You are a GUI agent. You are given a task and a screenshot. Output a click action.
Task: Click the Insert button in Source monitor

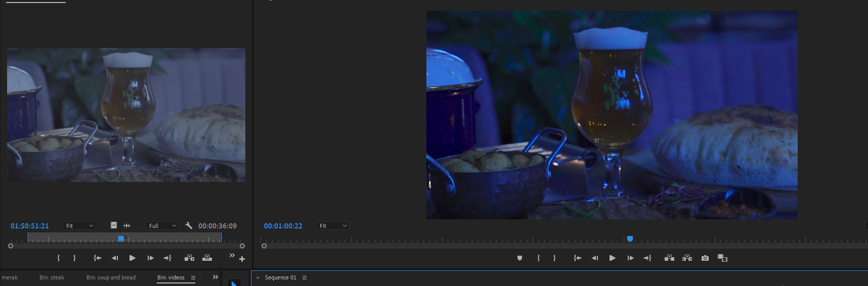tap(189, 258)
